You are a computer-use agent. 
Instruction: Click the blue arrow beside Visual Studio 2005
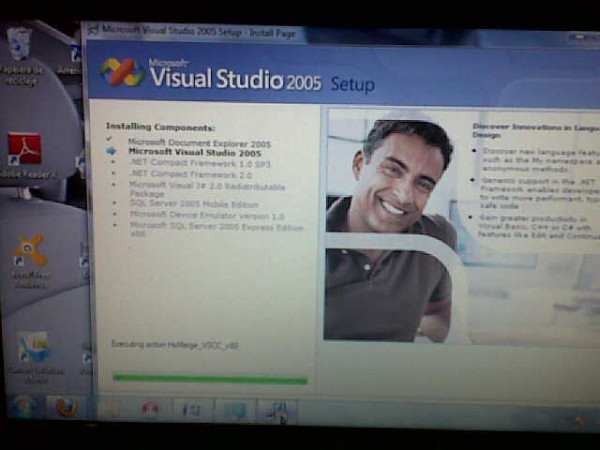pyautogui.click(x=111, y=151)
